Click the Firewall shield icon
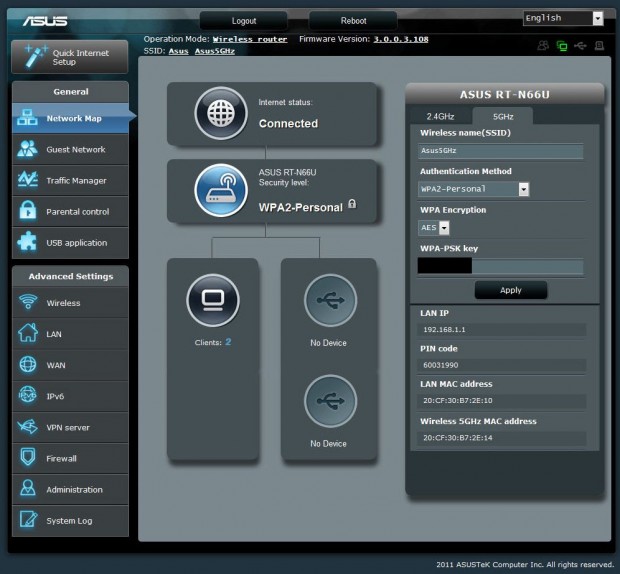 (x=28, y=457)
